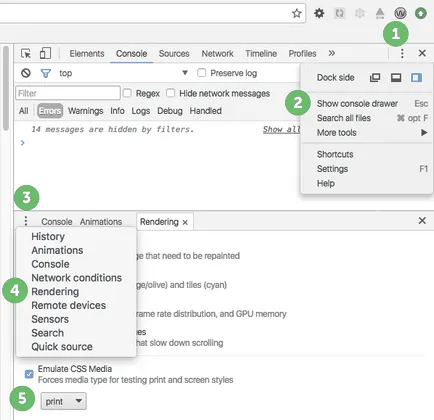Dock DevTools to the bottom
This screenshot has width=434, height=420.
tap(396, 78)
